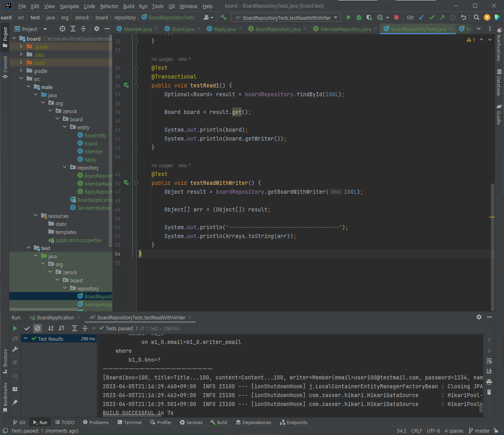
Task: Toggle soft-wrap in console output
Action: (489, 361)
